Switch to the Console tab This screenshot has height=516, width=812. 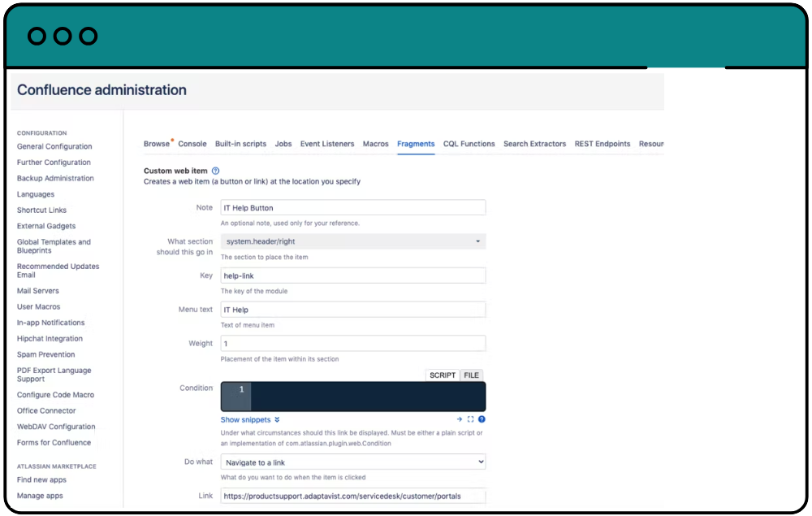click(192, 144)
